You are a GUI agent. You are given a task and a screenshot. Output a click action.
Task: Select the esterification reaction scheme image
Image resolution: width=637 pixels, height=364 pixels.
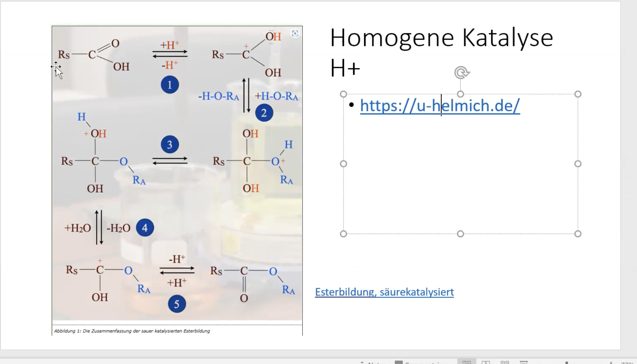177,203
